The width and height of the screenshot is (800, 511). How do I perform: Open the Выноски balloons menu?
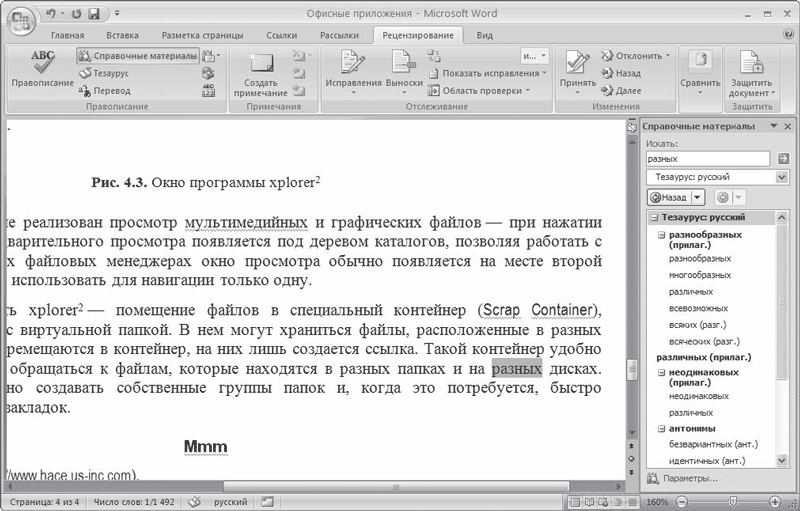click(404, 72)
